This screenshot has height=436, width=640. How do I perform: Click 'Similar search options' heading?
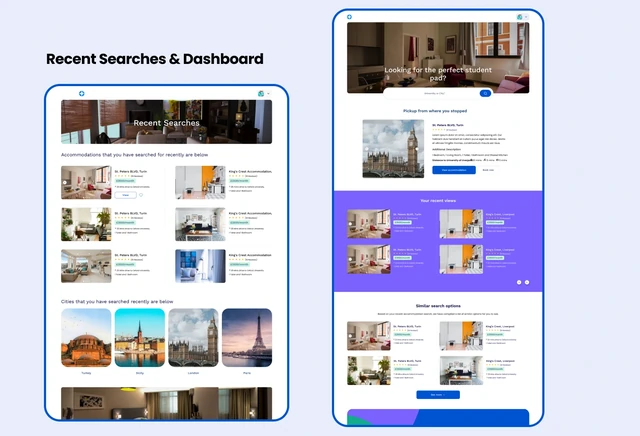tap(438, 306)
